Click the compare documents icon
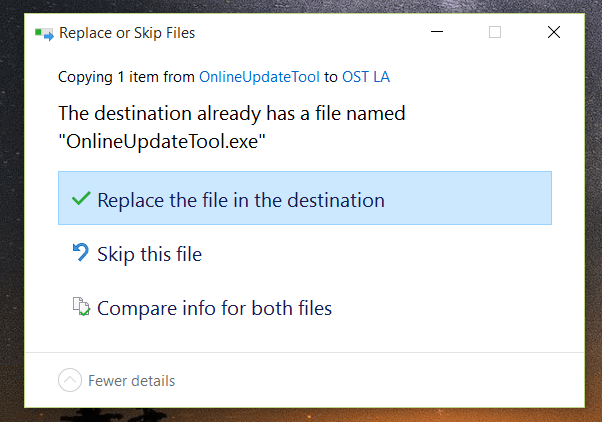Image resolution: width=602 pixels, height=422 pixels. click(81, 306)
